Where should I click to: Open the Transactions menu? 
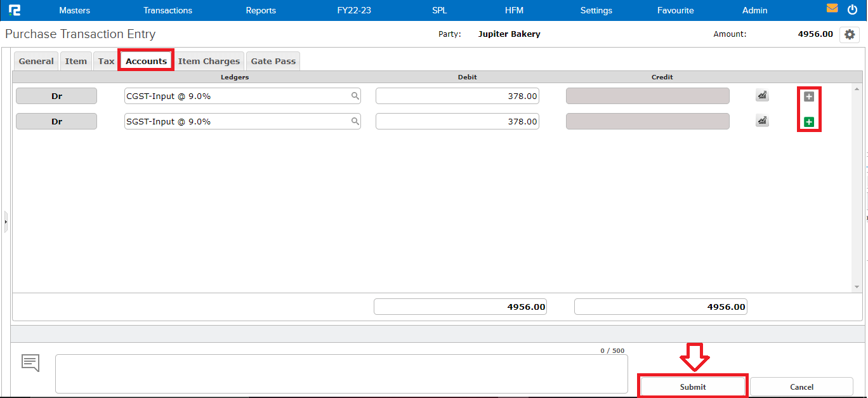168,10
